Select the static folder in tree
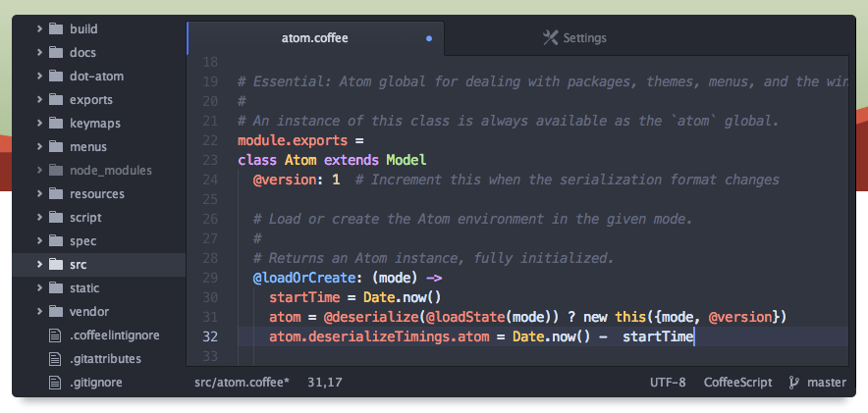868x413 pixels. tap(84, 288)
